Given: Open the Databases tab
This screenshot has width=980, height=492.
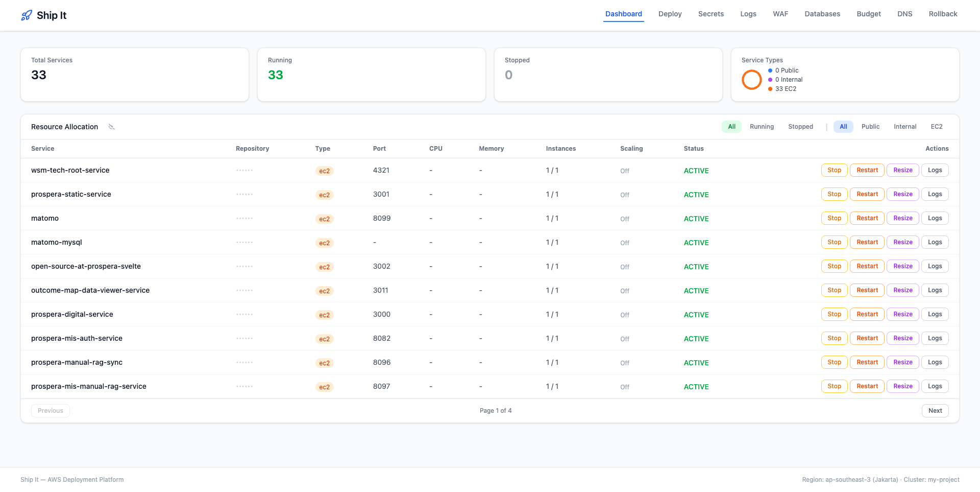Looking at the screenshot, I should (x=822, y=14).
